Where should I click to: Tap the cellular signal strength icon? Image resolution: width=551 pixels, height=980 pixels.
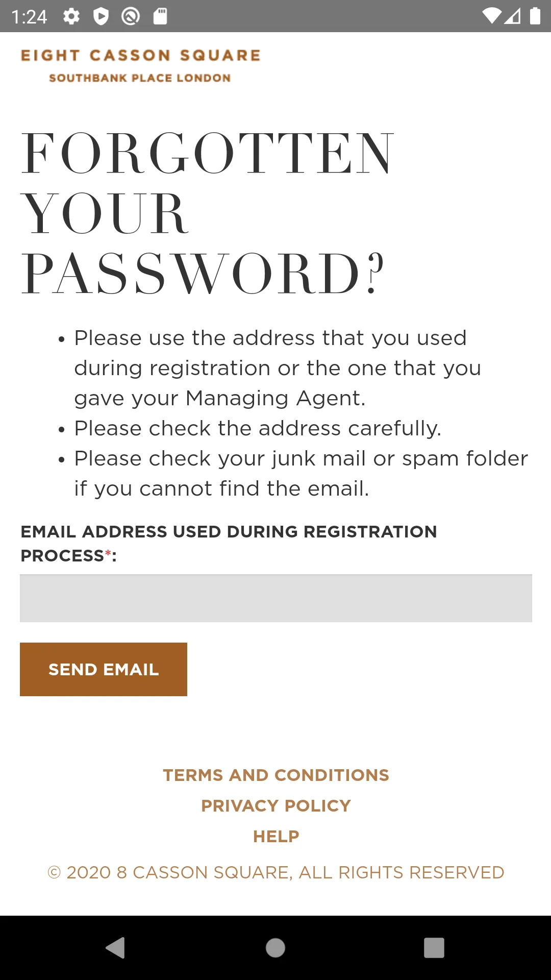[513, 16]
